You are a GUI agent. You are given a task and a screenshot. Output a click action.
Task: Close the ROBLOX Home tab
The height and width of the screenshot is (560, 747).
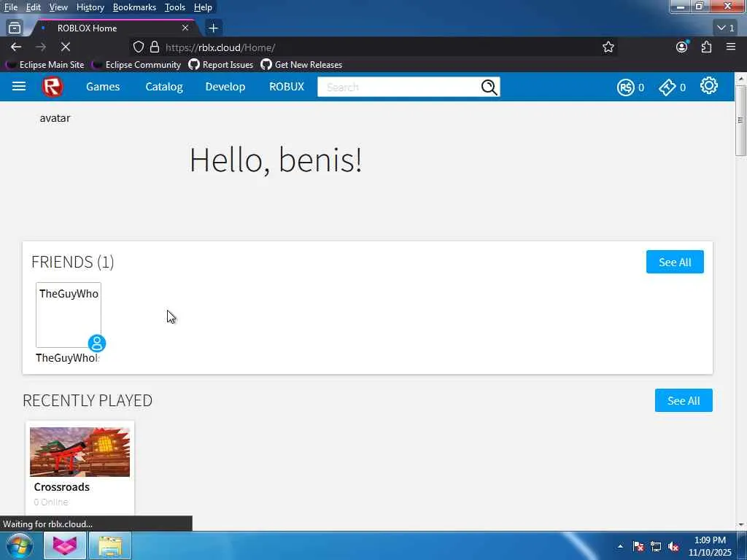185,28
